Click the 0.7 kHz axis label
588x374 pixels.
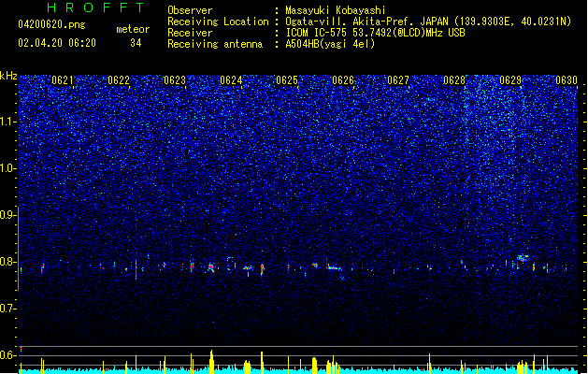(8, 309)
